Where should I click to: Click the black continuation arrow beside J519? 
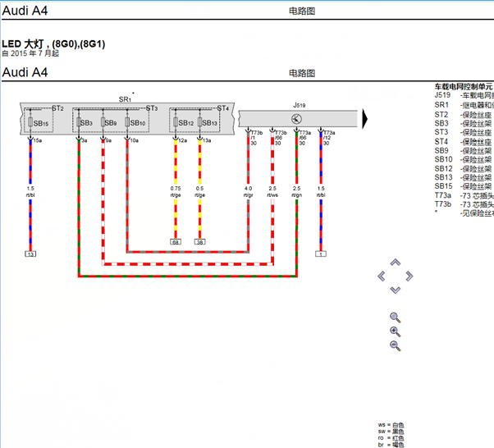click(365, 119)
